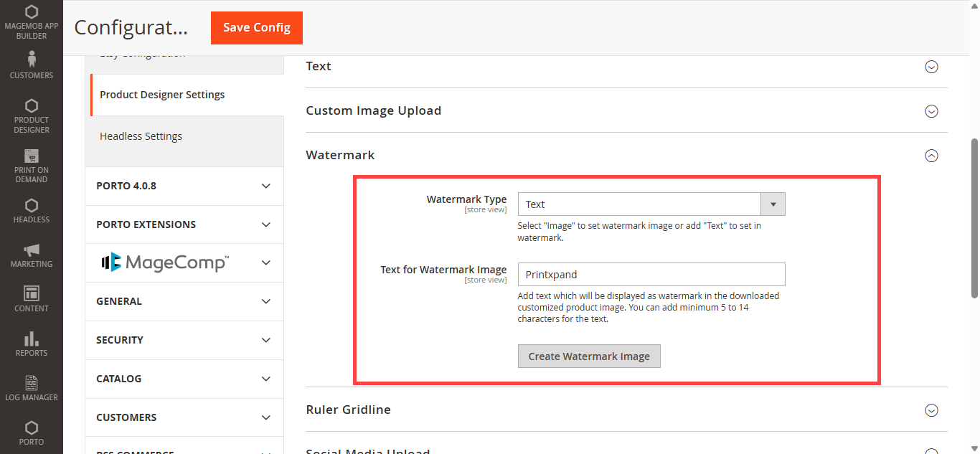
Task: Click the Text for Watermark Image field
Action: pos(651,275)
